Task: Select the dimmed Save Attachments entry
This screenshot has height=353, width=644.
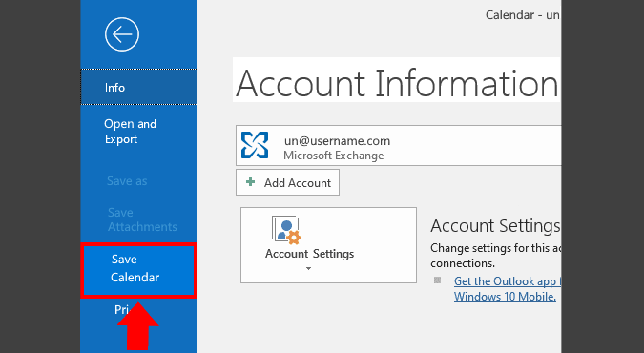Action: tap(142, 219)
